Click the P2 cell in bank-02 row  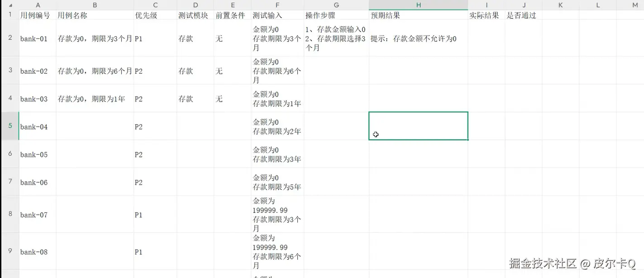155,71
